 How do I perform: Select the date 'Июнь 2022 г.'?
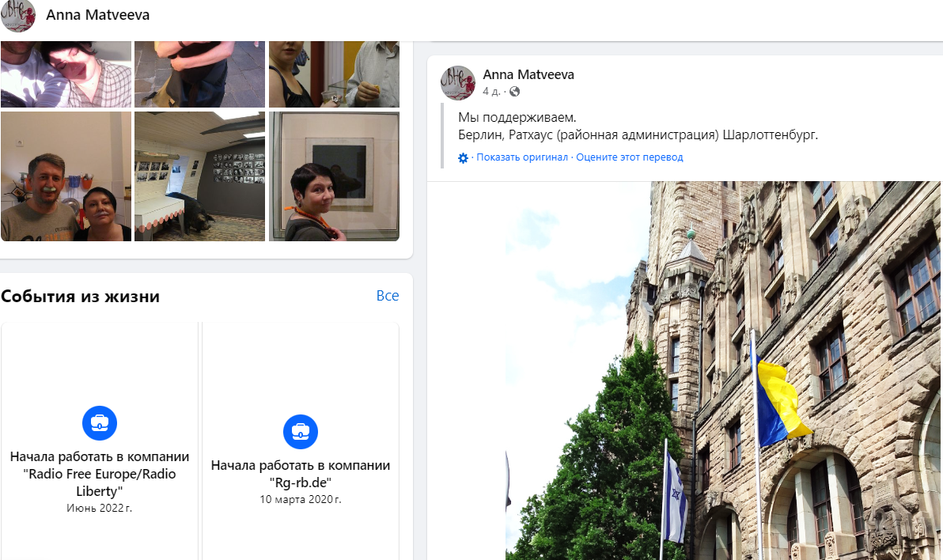(99, 509)
